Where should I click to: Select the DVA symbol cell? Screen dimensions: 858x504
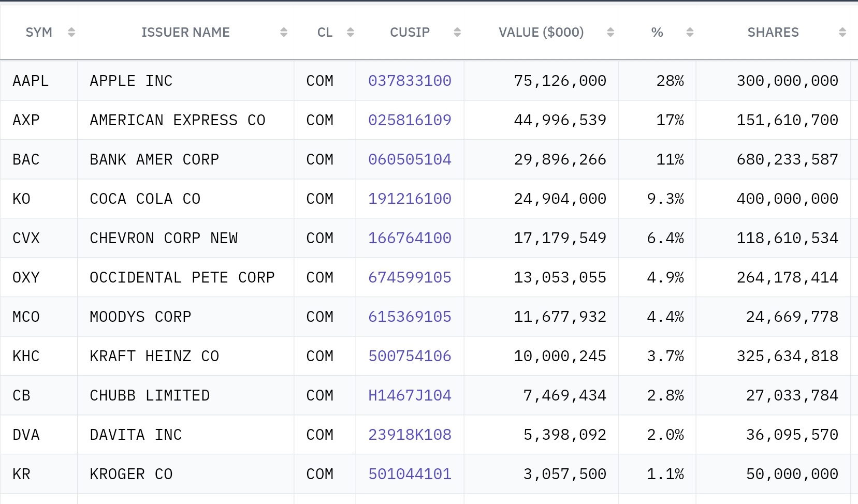(39, 435)
